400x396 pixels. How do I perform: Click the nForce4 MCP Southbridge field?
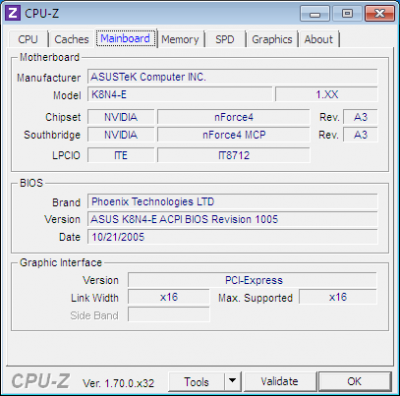pyautogui.click(x=234, y=135)
